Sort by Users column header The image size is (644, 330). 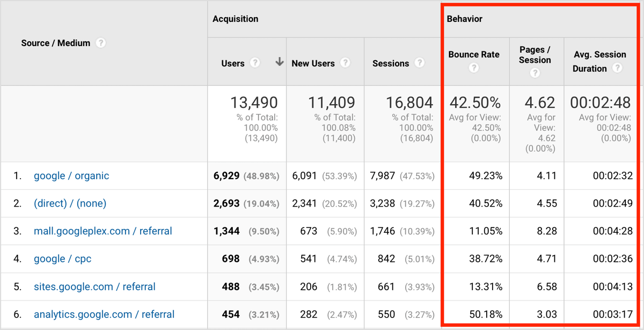(x=233, y=63)
